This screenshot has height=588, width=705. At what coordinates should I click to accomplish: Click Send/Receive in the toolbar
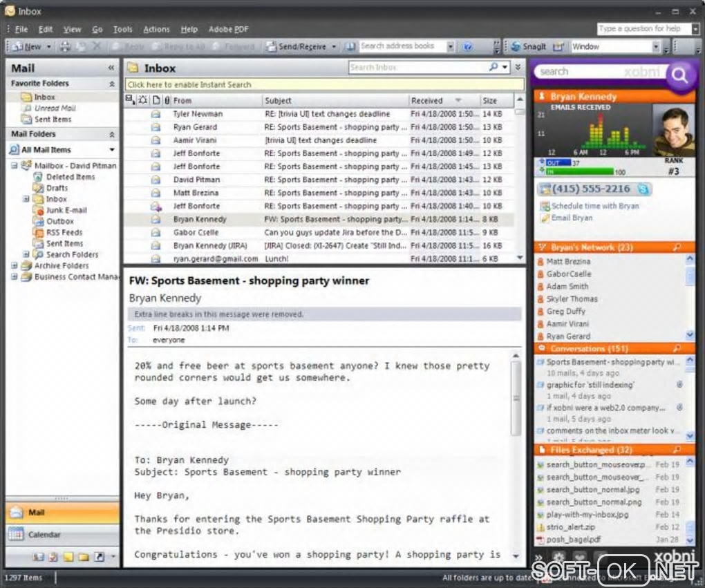coord(297,46)
